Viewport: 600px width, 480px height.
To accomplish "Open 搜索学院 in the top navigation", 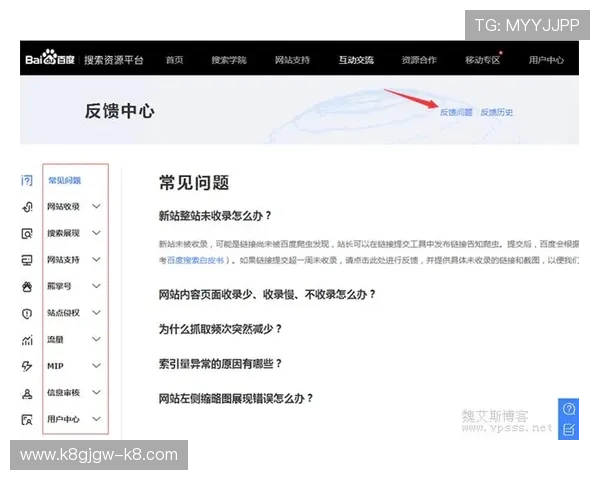I will [x=229, y=60].
